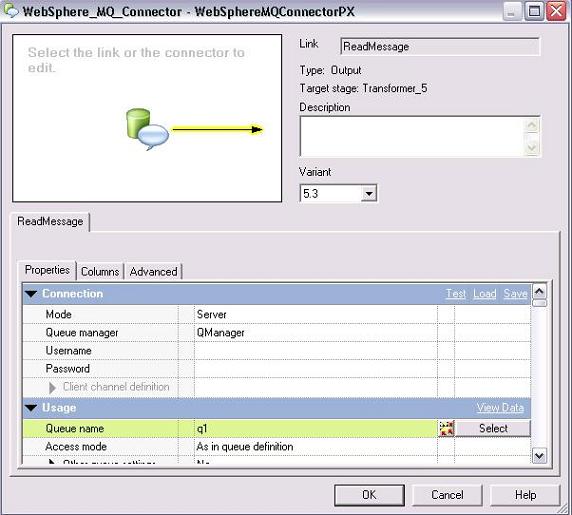Open Help for the connector
The image size is (572, 515).
pos(525,495)
